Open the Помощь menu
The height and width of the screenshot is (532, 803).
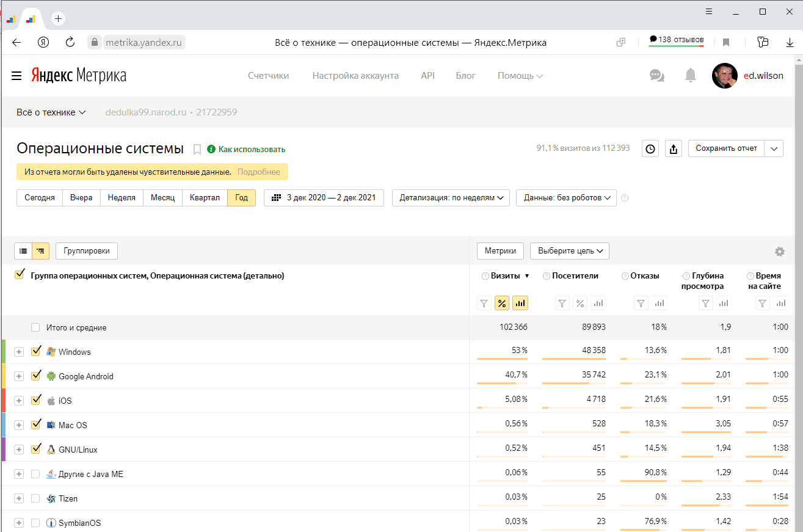[x=520, y=76]
